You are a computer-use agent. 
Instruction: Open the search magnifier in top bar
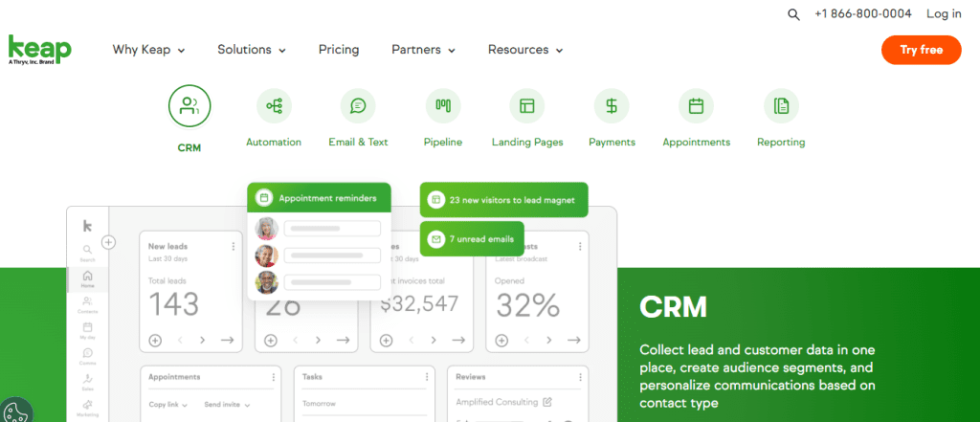tap(793, 15)
